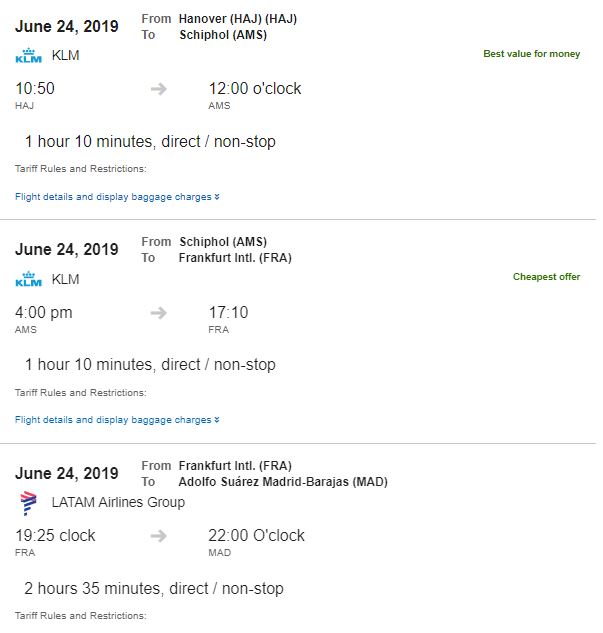Click the KLM logo on Frankfurt-bound flight
Screen dimensions: 603x633
(x=28, y=279)
